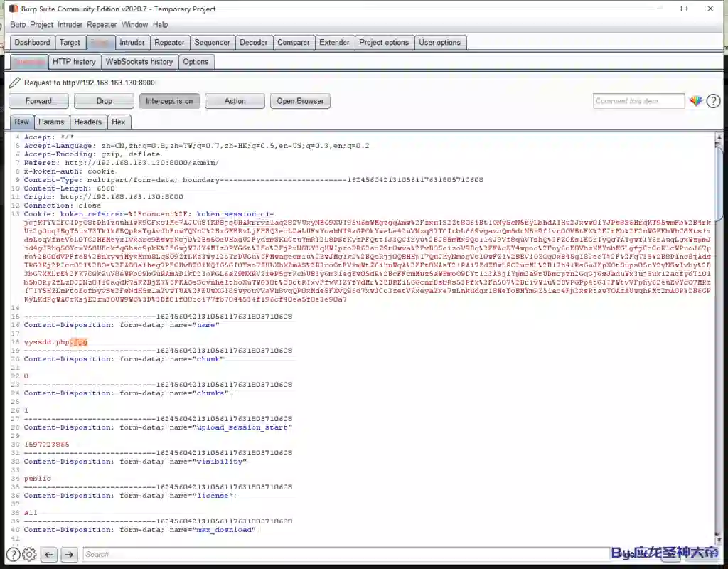The image size is (728, 569).
Task: Switch to the Repeater tool tab
Action: (x=169, y=42)
